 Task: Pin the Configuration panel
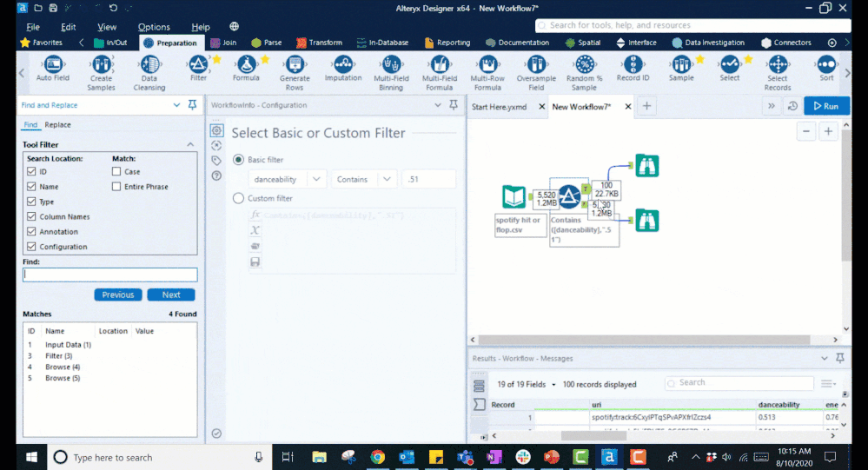click(x=454, y=104)
